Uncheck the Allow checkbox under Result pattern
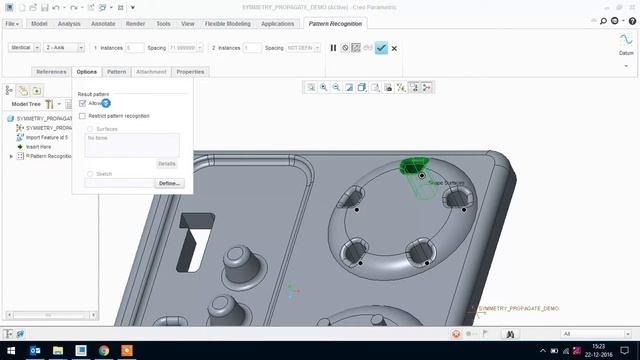Image resolution: width=640 pixels, height=360 pixels. point(82,103)
